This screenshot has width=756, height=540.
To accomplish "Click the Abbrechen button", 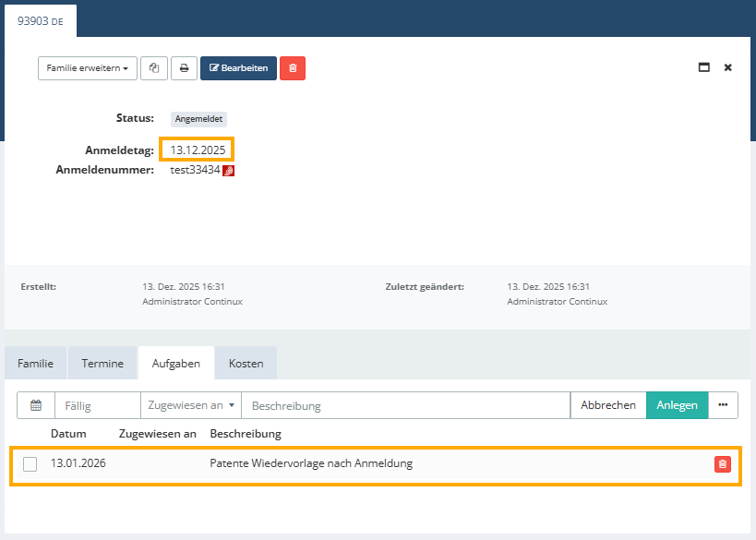I will pos(608,405).
